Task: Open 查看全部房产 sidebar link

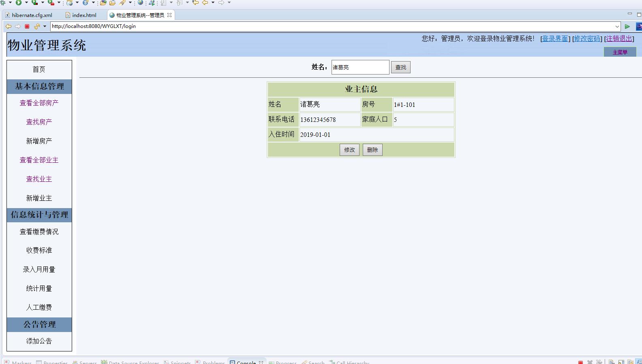Action: 39,103
